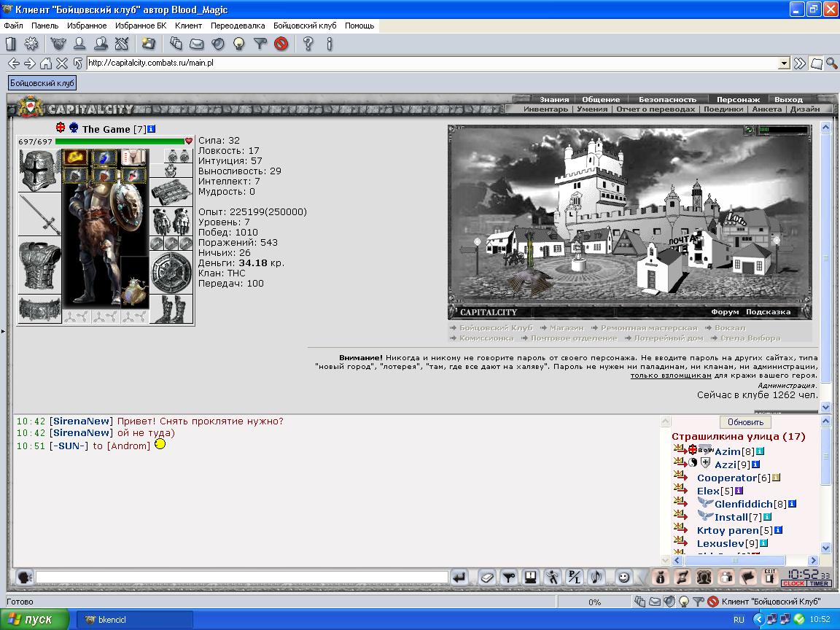Click the gear settings toolbar icon
840x630 pixels.
[31, 44]
